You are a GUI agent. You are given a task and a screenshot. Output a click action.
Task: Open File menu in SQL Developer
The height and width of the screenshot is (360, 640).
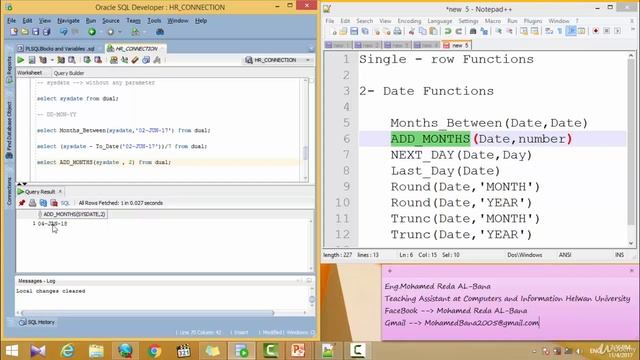pos(11,20)
